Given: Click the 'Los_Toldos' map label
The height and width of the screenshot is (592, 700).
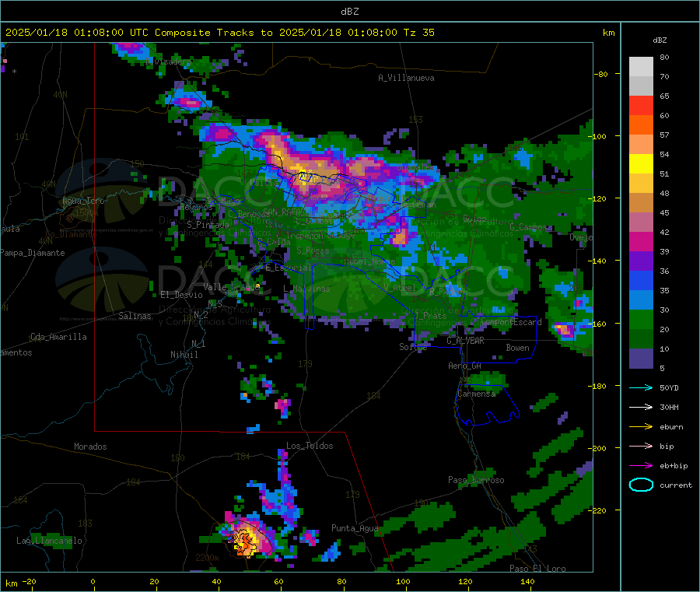Looking at the screenshot, I should coord(310,446).
